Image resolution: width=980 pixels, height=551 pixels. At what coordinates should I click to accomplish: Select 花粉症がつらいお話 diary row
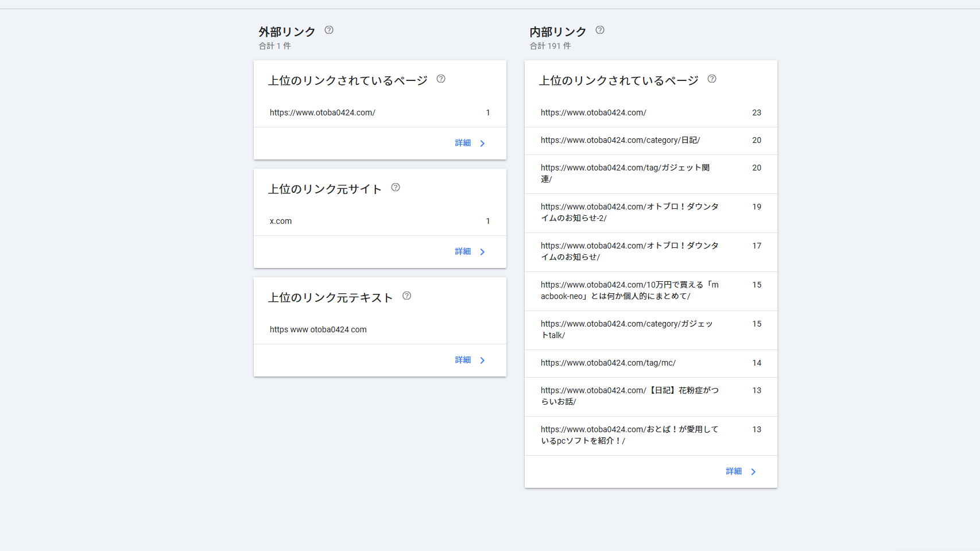pyautogui.click(x=650, y=397)
